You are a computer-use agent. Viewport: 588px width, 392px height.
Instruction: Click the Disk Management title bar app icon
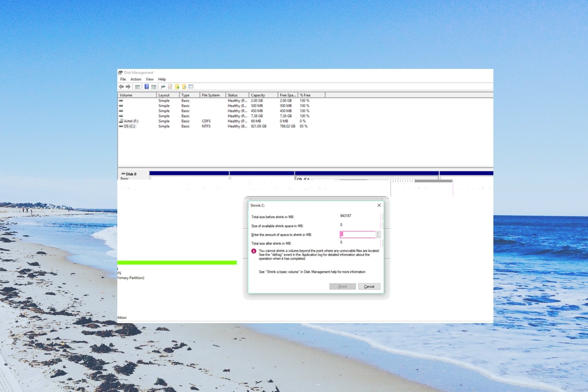coord(120,73)
